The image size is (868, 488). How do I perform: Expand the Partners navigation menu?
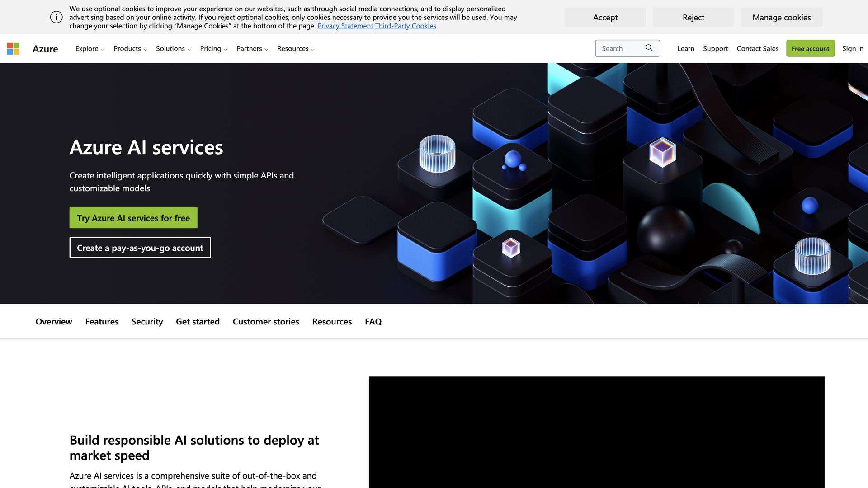click(x=251, y=48)
